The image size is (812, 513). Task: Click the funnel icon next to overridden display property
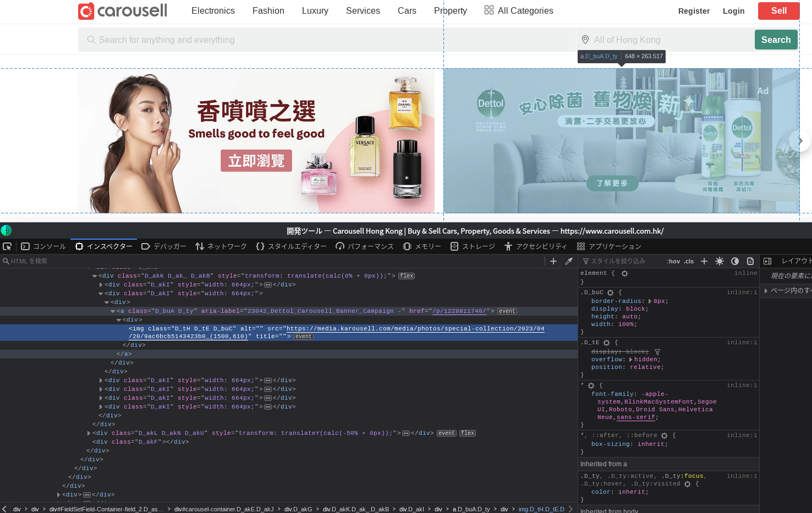(x=657, y=352)
